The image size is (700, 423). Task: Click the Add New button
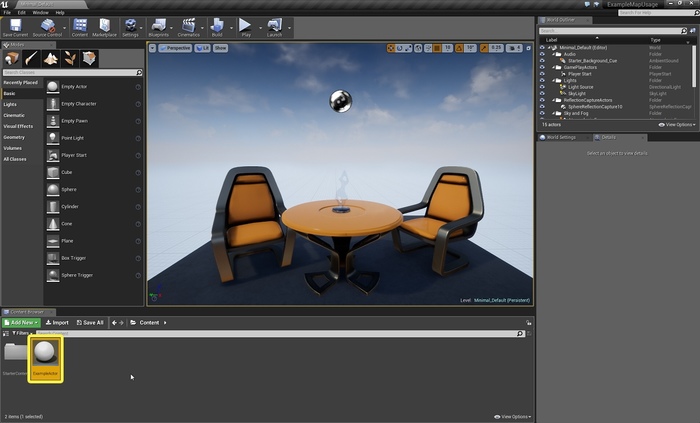click(21, 323)
